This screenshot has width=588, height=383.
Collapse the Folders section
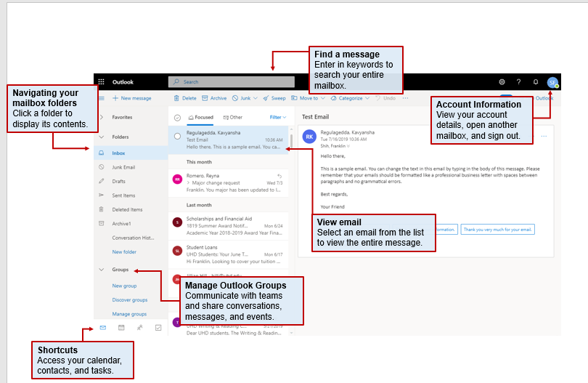point(101,137)
